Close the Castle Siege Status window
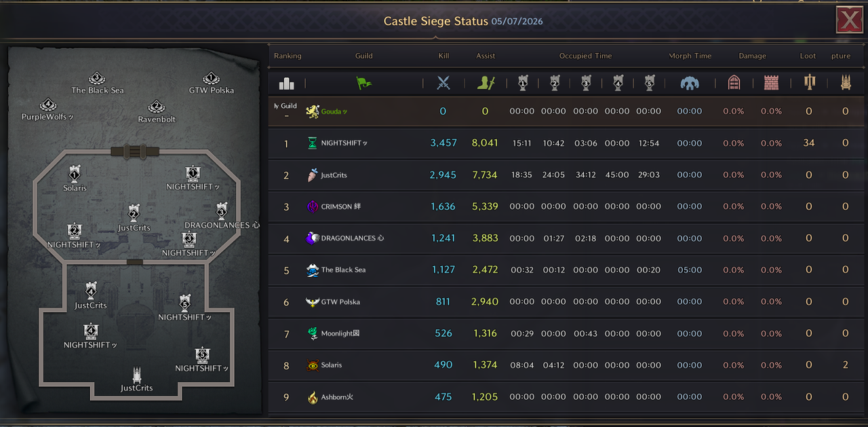Viewport: 868px width, 427px height. point(850,20)
